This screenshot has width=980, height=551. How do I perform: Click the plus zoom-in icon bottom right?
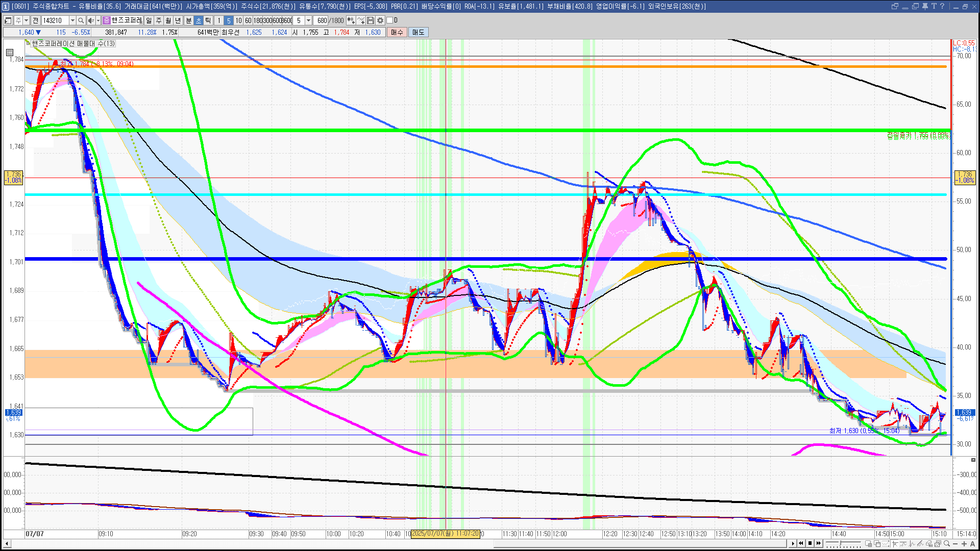964,544
